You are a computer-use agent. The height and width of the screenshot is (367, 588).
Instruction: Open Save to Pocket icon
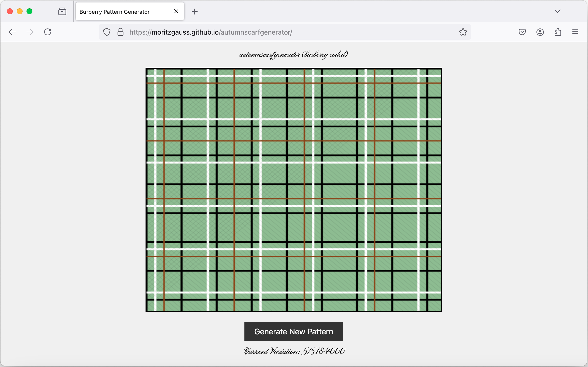point(522,32)
